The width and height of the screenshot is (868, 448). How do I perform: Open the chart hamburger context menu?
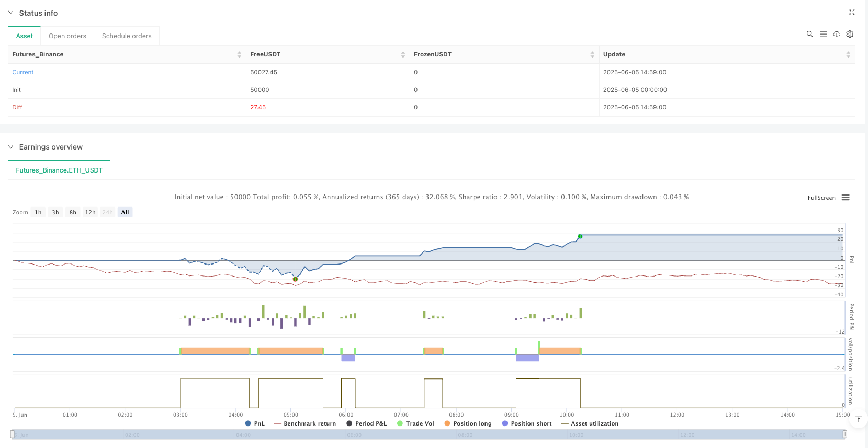pyautogui.click(x=846, y=198)
